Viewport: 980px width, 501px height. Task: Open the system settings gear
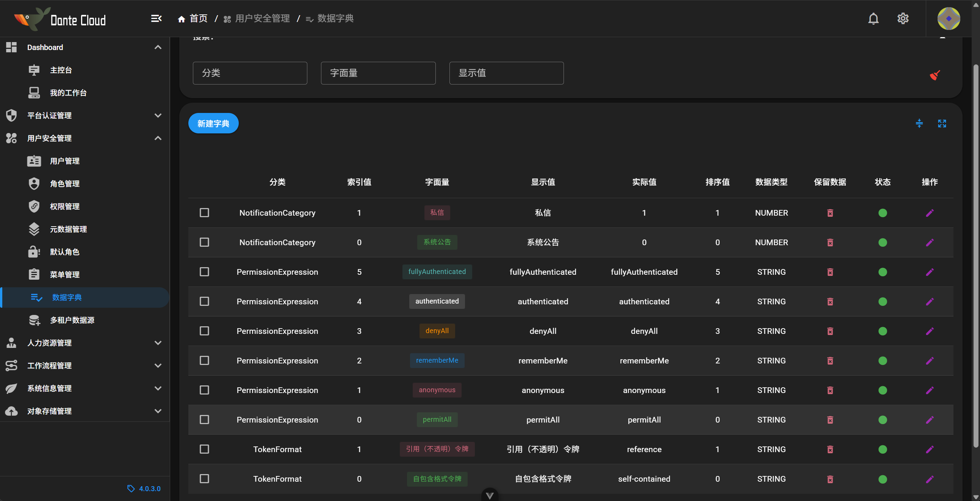[x=903, y=18]
